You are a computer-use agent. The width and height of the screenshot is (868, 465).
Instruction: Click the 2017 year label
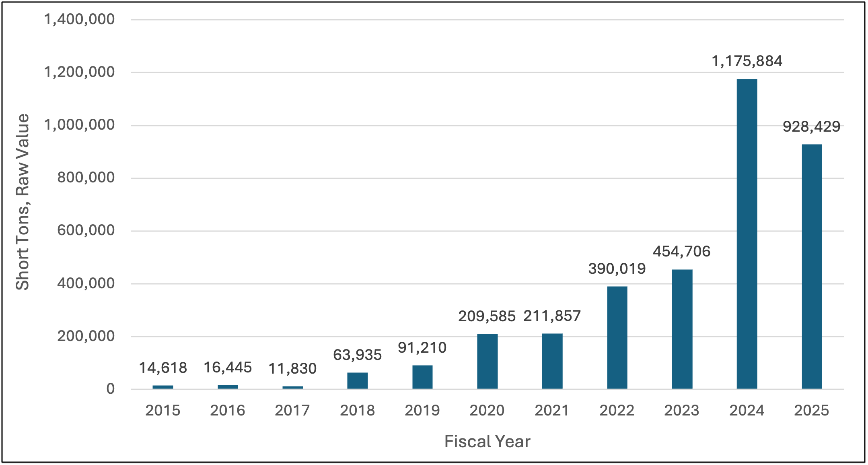(292, 411)
